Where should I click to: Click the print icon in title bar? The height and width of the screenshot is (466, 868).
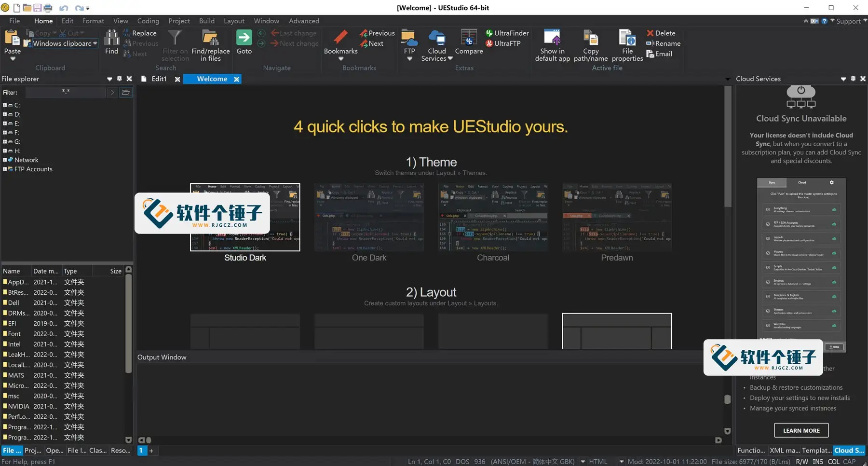48,8
